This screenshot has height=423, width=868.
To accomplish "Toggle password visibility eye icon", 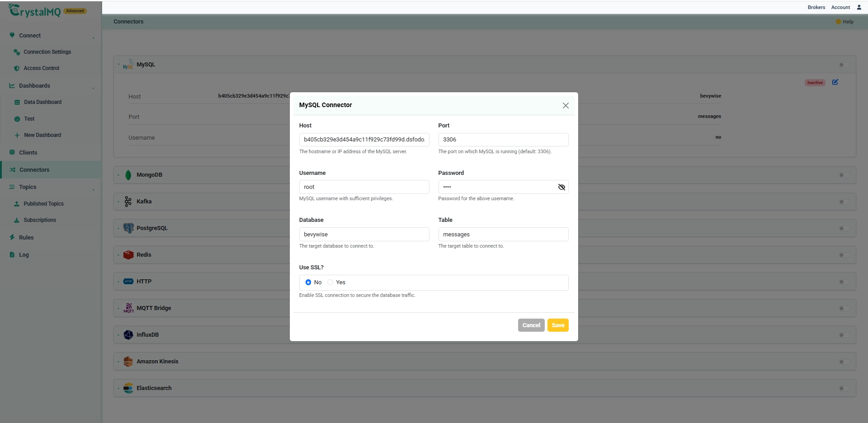I will point(561,187).
